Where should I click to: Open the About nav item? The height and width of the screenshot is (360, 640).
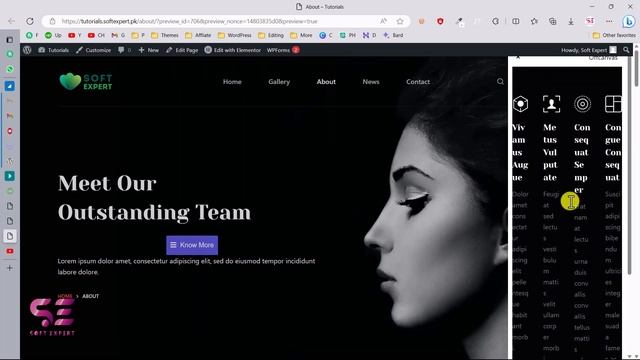coord(326,82)
